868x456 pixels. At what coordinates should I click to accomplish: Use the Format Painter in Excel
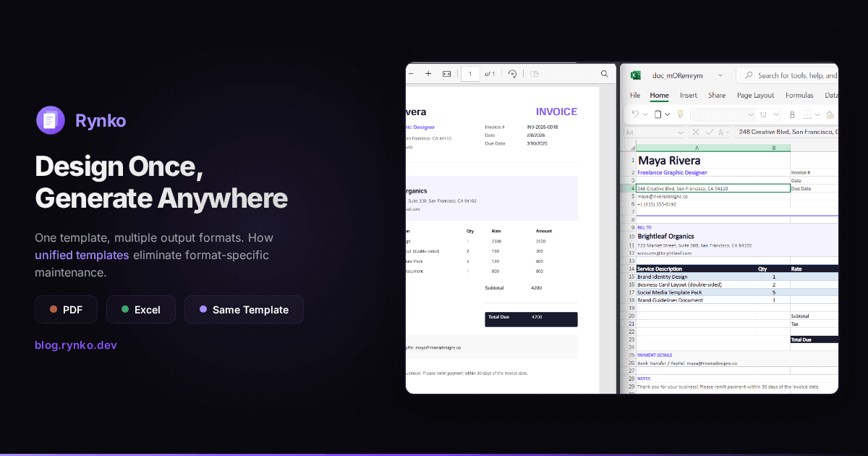click(x=680, y=114)
